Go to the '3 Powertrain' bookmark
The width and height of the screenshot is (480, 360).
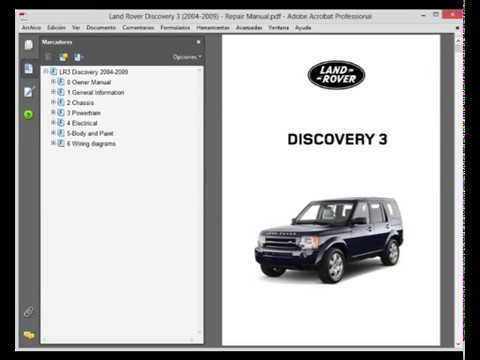[83, 113]
